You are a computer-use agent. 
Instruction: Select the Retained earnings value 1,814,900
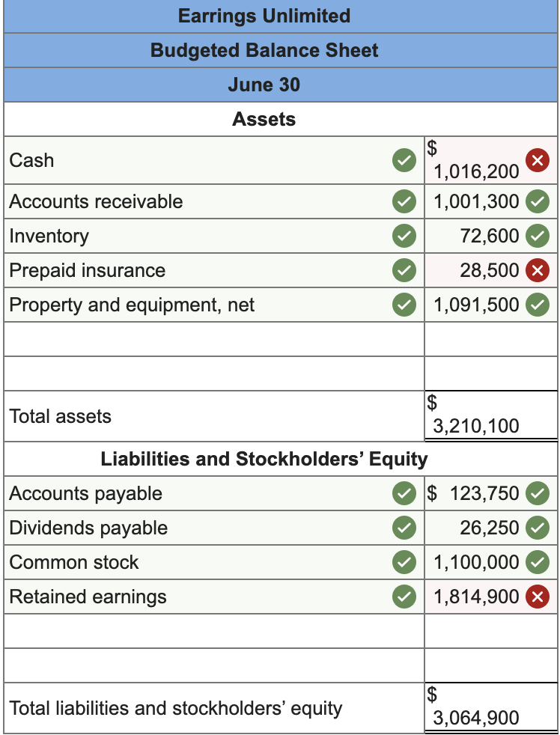click(x=479, y=597)
